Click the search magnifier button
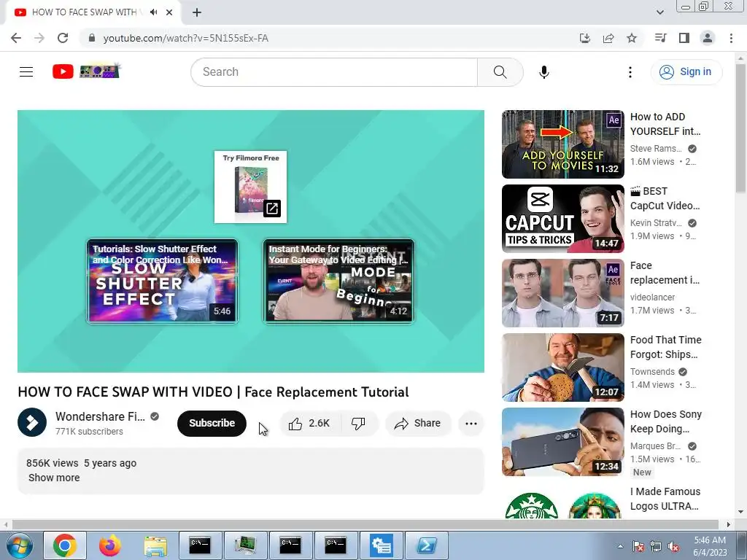The image size is (747, 560). click(500, 72)
